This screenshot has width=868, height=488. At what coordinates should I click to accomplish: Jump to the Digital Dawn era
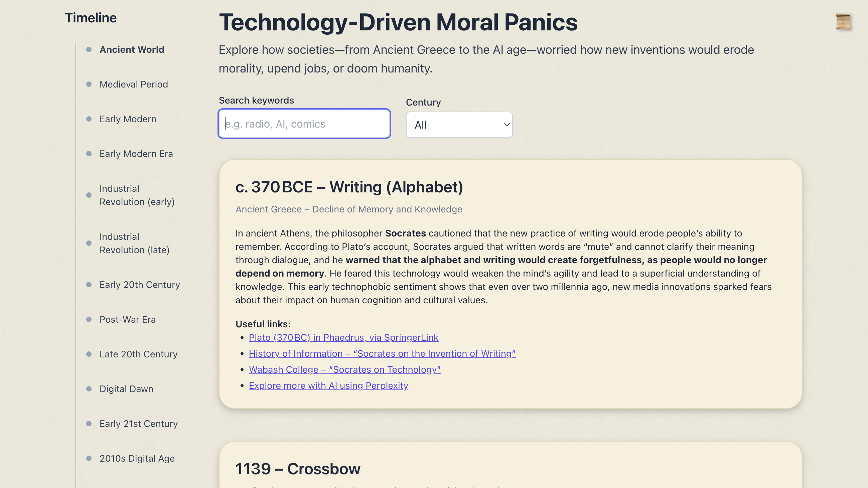(126, 389)
